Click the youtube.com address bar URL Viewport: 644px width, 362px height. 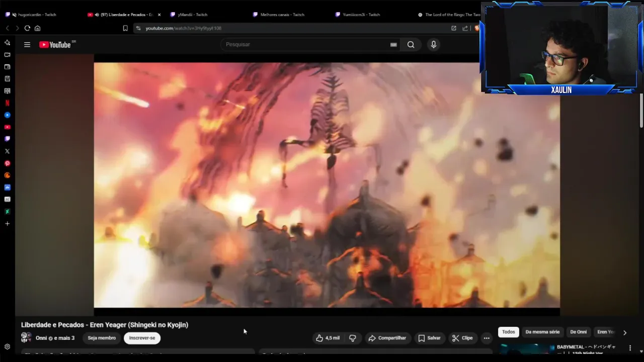(183, 28)
